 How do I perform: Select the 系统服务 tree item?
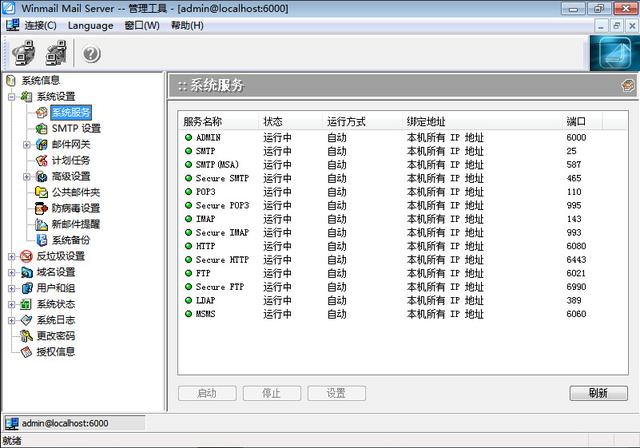click(x=71, y=113)
